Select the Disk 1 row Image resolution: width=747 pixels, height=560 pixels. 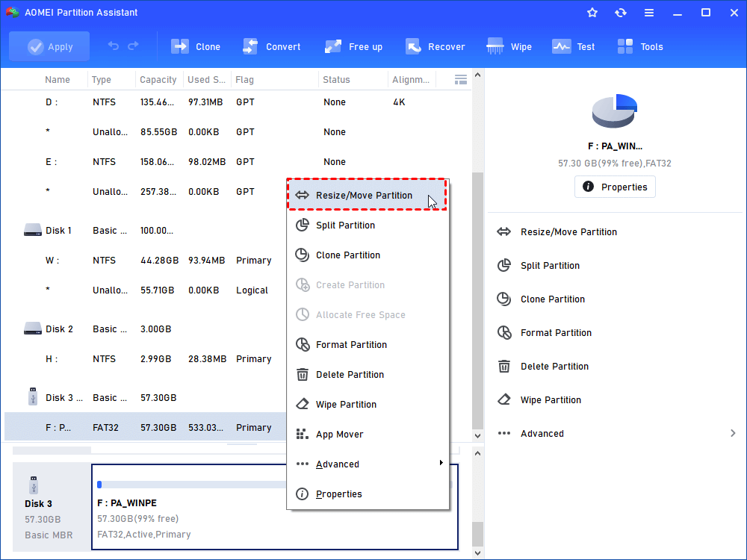pyautogui.click(x=143, y=231)
